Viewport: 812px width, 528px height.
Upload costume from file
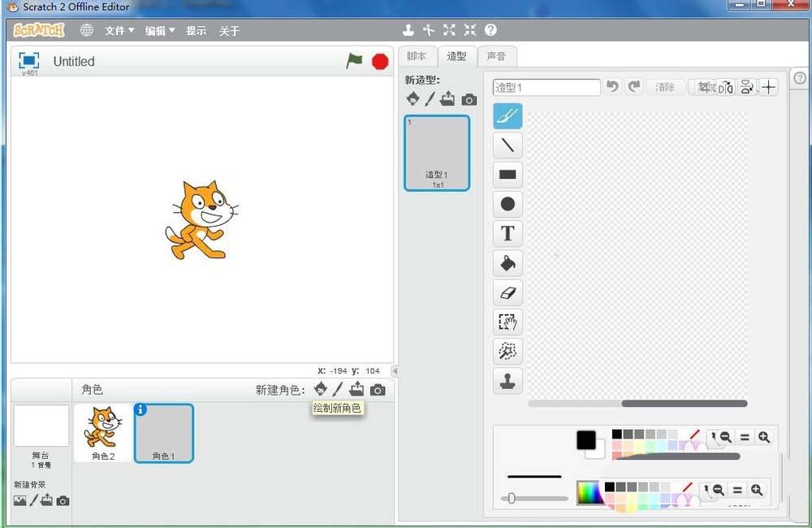pos(447,98)
